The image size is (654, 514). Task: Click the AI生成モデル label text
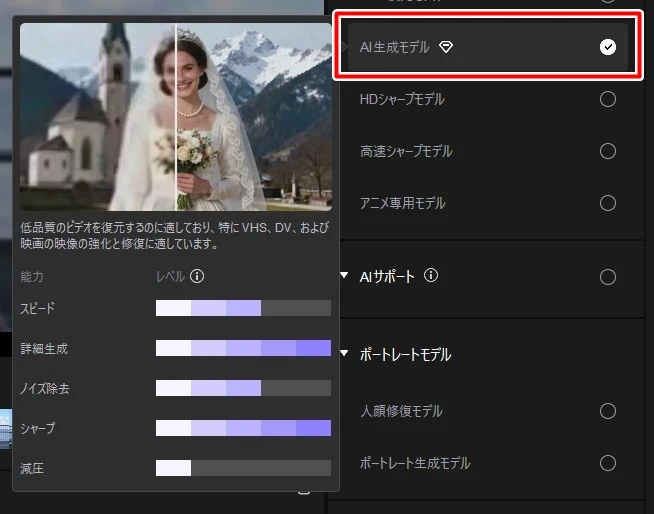[x=395, y=47]
